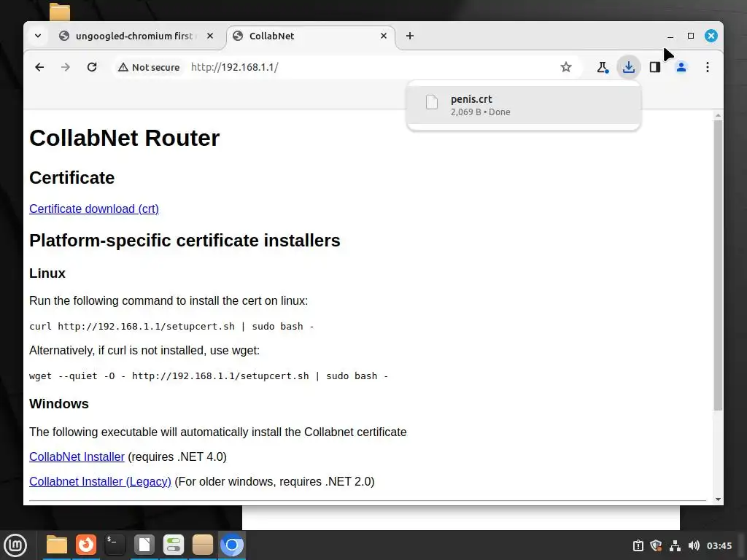Click the 03:45 clock
The image size is (747, 560).
[719, 545]
